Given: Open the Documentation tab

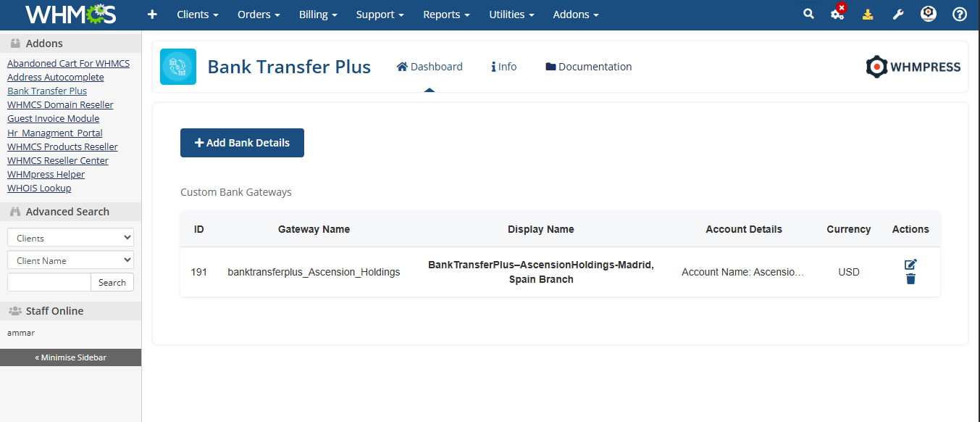Looking at the screenshot, I should click(588, 67).
